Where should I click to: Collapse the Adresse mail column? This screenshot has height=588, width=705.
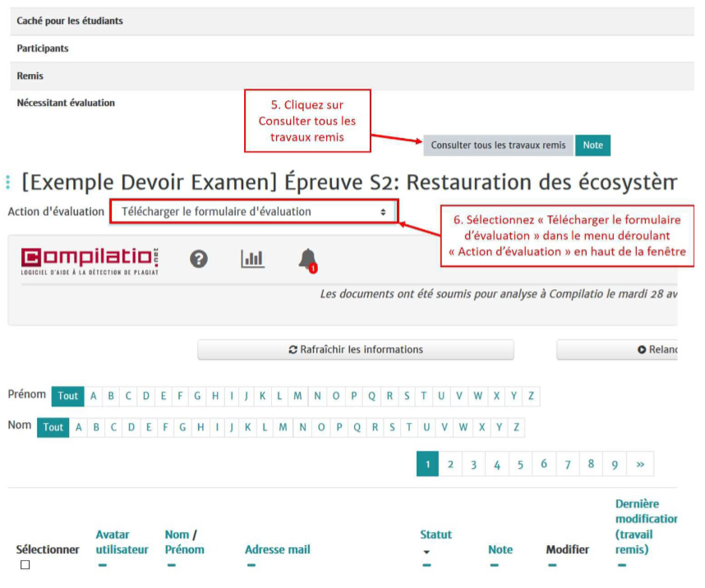pyautogui.click(x=251, y=565)
